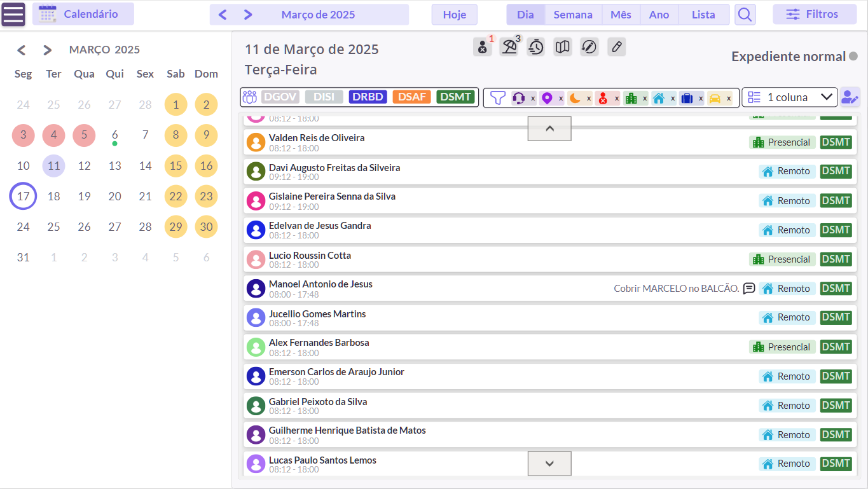The image size is (868, 489).
Task: Switch to the Dia view tab
Action: 525,15
